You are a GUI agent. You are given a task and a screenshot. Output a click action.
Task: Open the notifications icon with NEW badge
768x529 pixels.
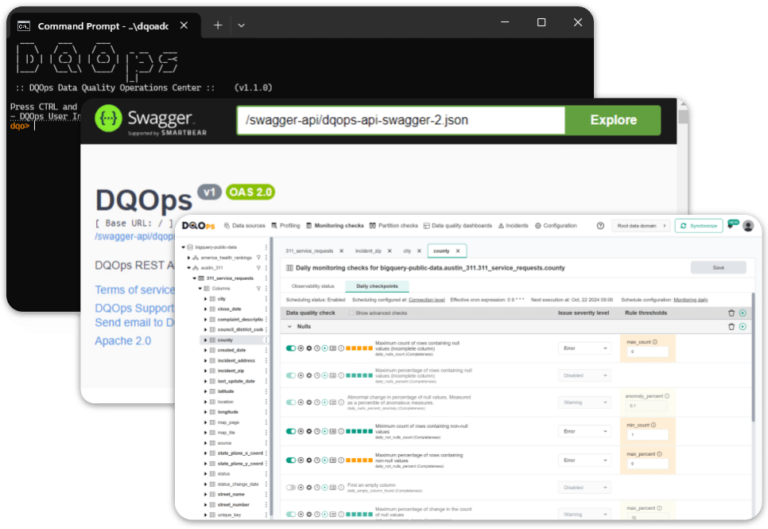tap(732, 225)
